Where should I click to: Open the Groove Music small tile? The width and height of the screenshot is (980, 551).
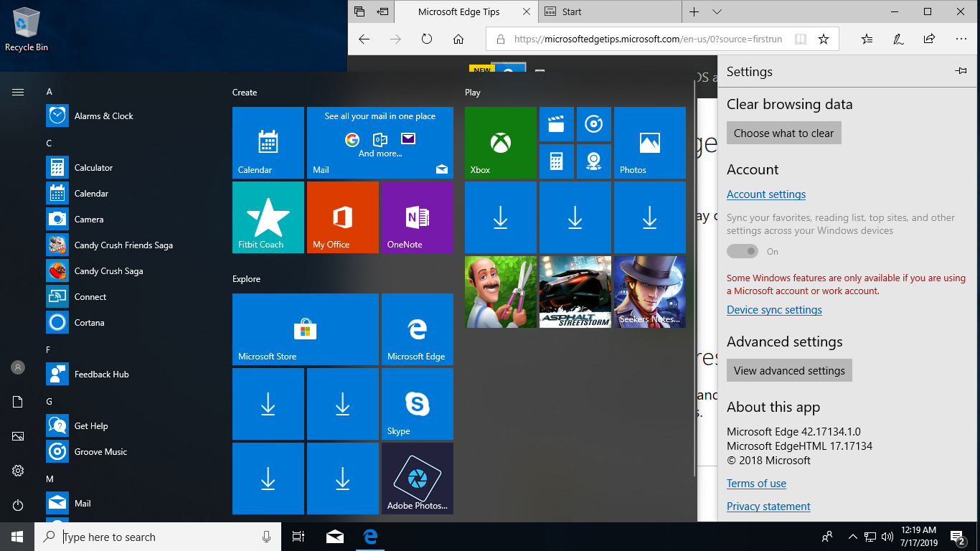(x=594, y=124)
